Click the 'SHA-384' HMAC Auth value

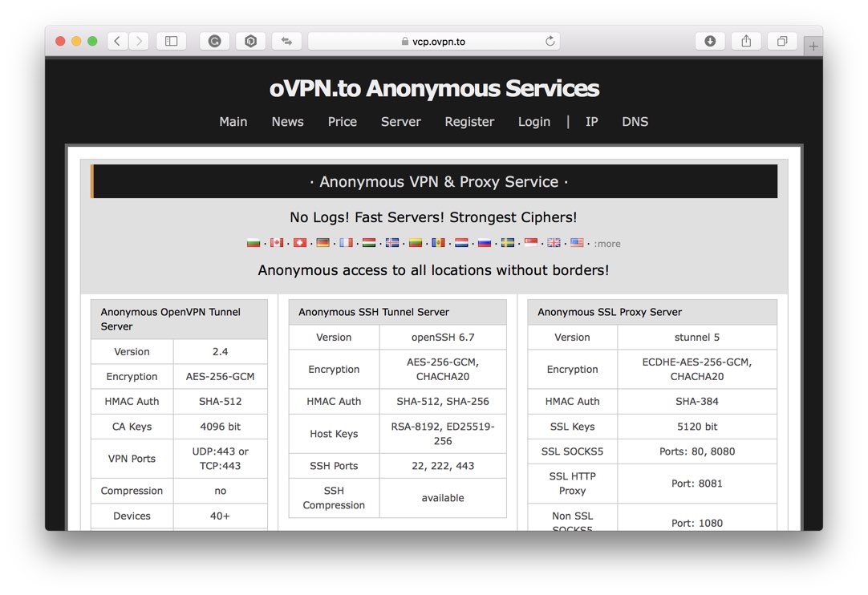(x=697, y=401)
